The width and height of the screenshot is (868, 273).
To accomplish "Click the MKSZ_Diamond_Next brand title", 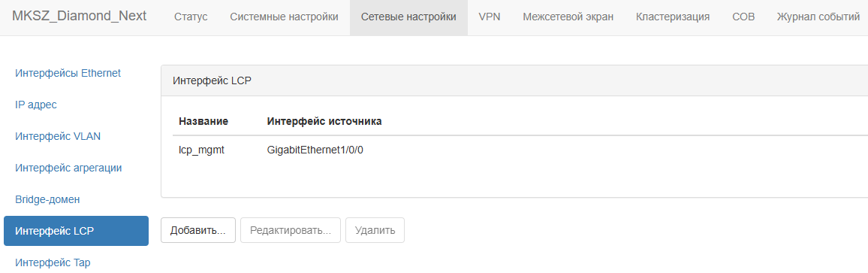I will coord(79,16).
